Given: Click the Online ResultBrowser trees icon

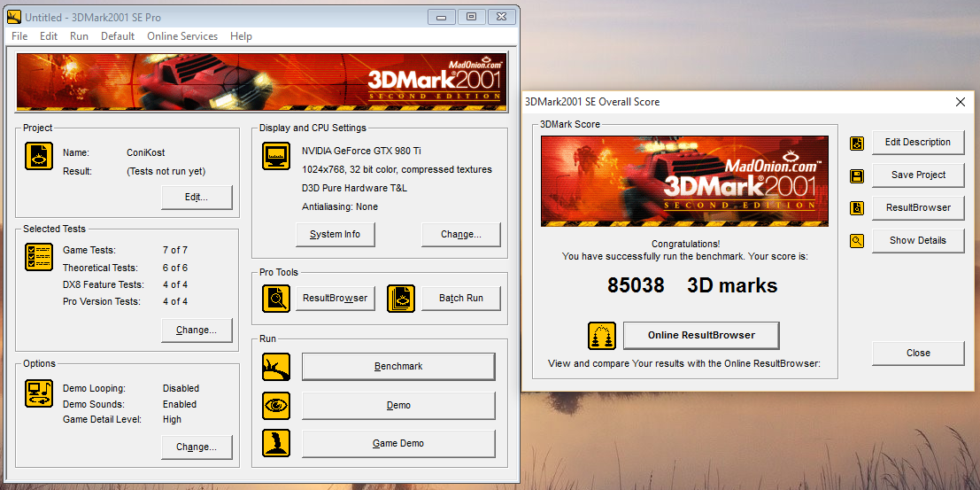Looking at the screenshot, I should tap(602, 336).
